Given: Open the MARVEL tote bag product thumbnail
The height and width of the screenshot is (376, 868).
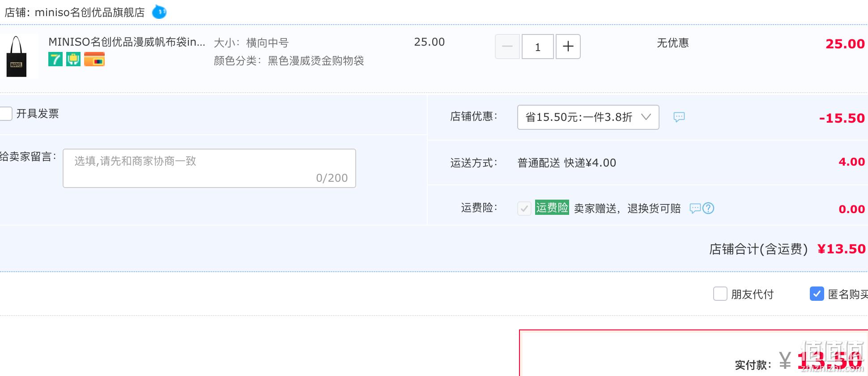Looking at the screenshot, I should click(17, 56).
